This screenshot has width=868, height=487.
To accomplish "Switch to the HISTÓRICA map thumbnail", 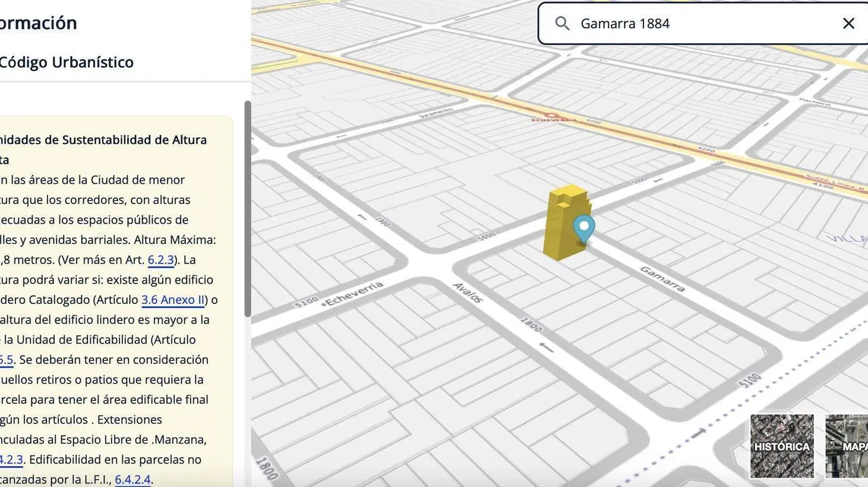I will pyautogui.click(x=782, y=446).
